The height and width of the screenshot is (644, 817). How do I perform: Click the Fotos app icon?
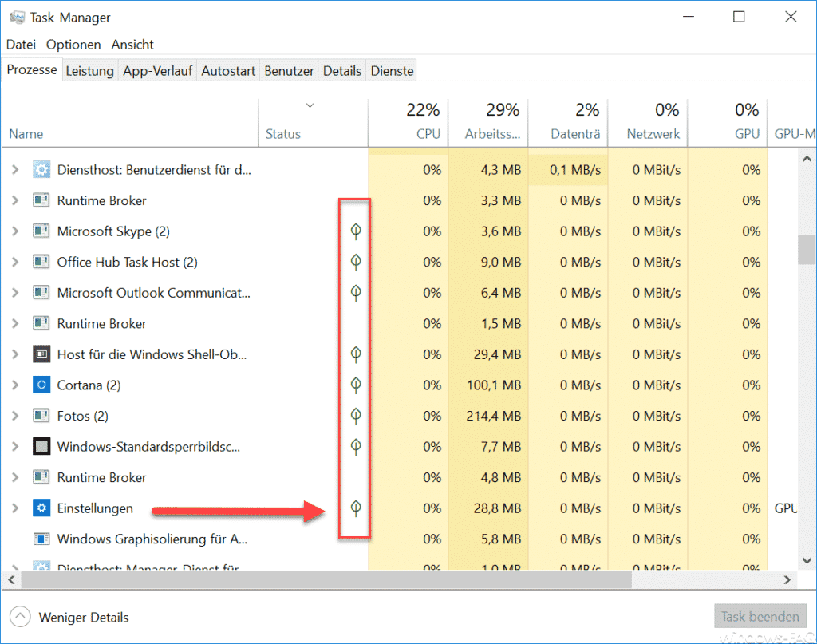41,415
